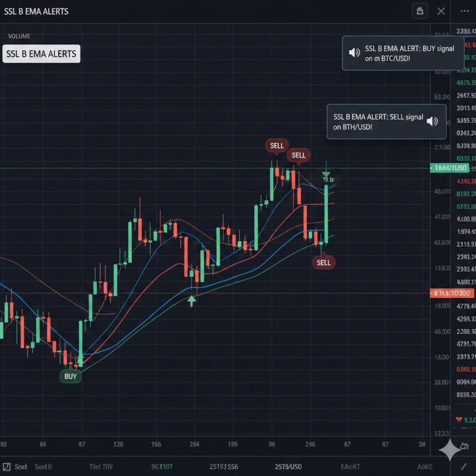Open the BUY signal BTC/USD alert notification
Screen dimensions: 476x476
tap(403, 53)
